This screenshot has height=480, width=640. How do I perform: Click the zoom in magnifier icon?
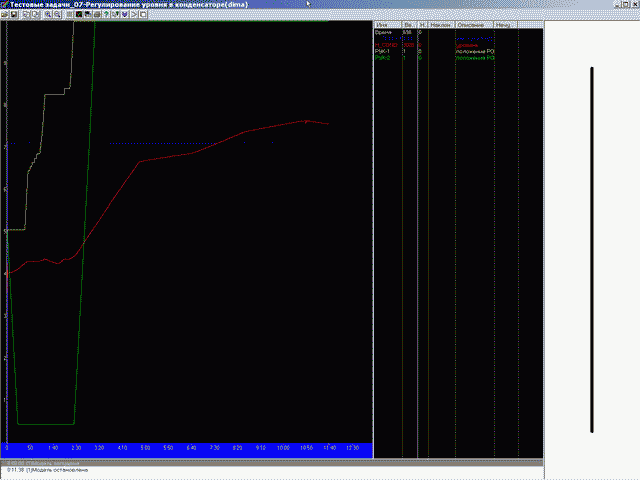click(x=48, y=15)
